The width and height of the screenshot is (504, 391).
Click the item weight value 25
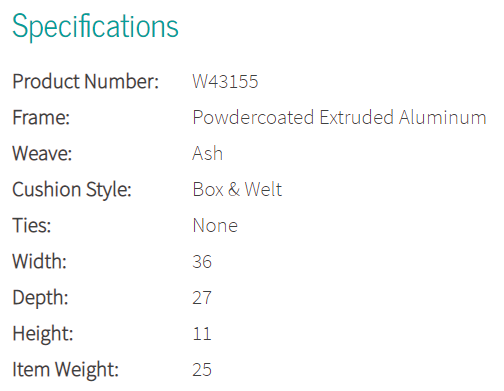pos(202,370)
